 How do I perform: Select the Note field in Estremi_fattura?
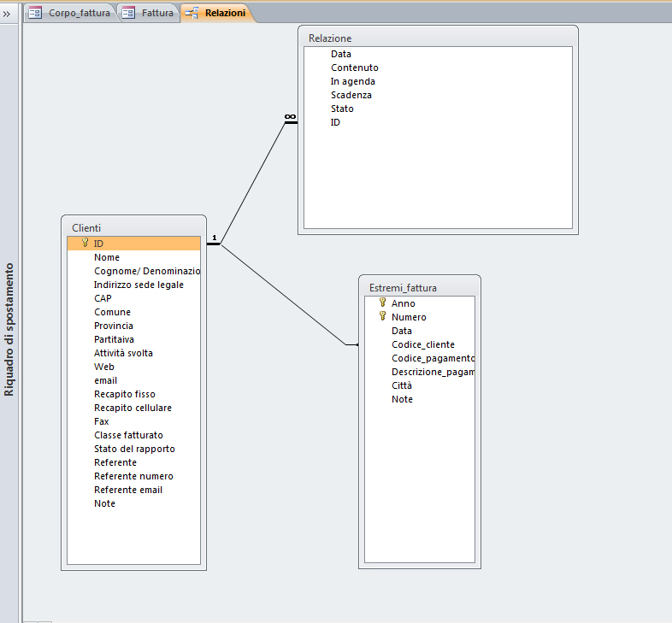420,399
